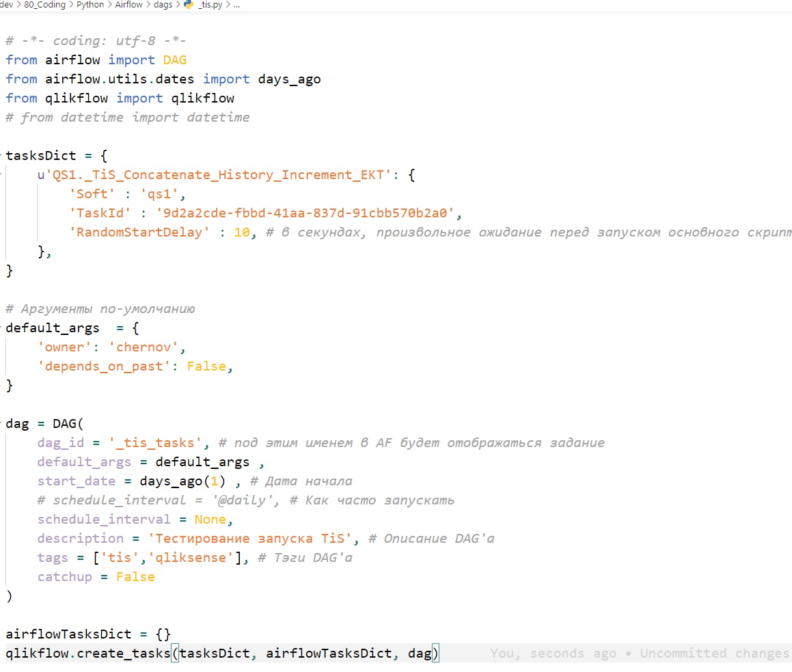Click the days_ago import name
The image size is (792, 672).
click(290, 79)
